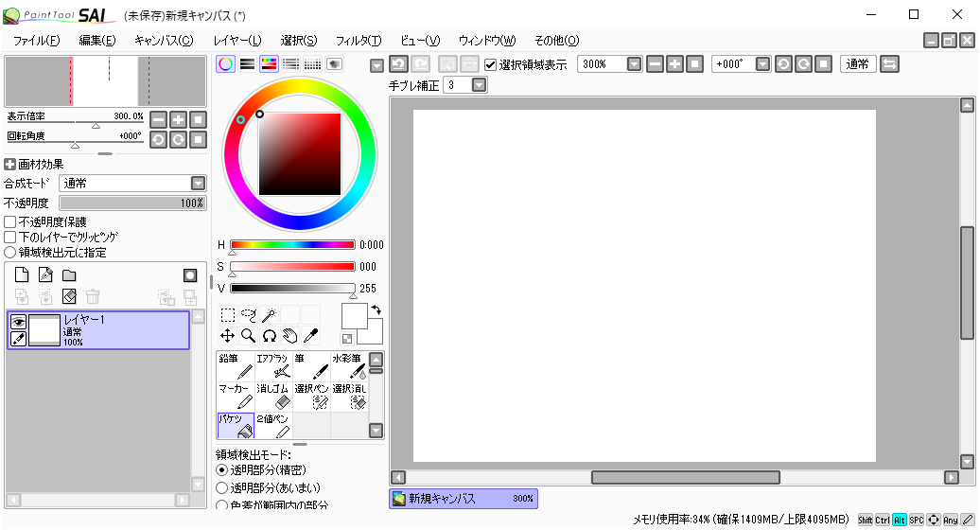Pick the magic wand selection tool
The width and height of the screenshot is (980, 530).
tap(269, 315)
